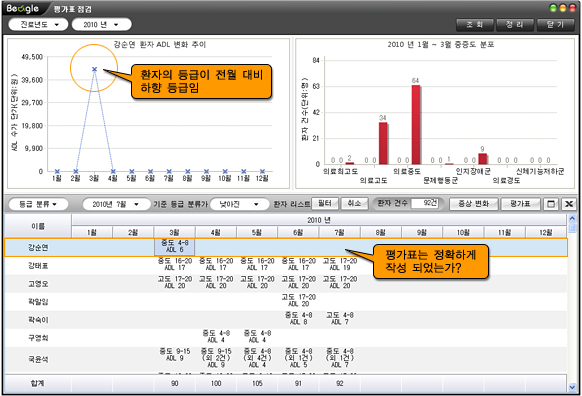Click the yellow window control button

pyautogui.click(x=563, y=8)
